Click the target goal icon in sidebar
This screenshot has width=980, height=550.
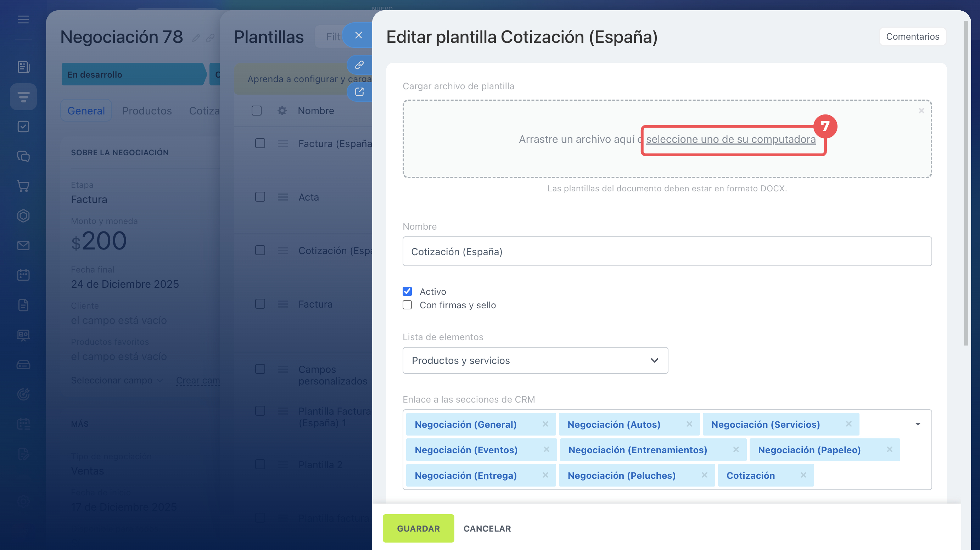coord(23,394)
